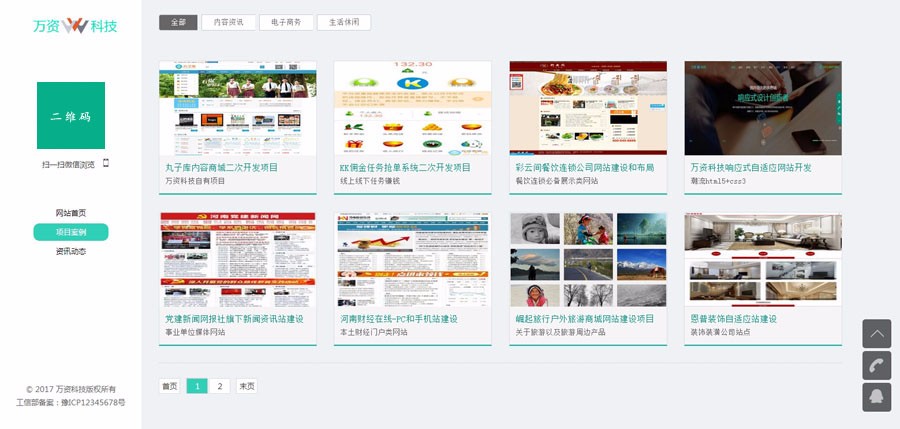
Task: Click title 党建新闻网报社旗下新闻资讯站建设
Action: pyautogui.click(x=234, y=319)
